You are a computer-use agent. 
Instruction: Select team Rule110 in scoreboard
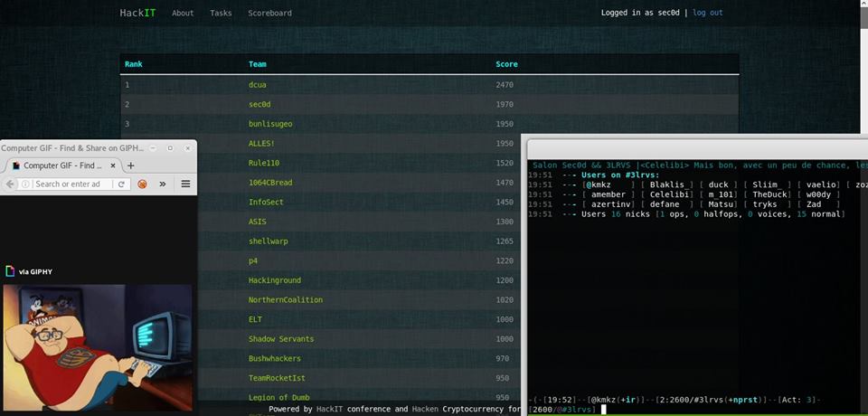pyautogui.click(x=264, y=163)
